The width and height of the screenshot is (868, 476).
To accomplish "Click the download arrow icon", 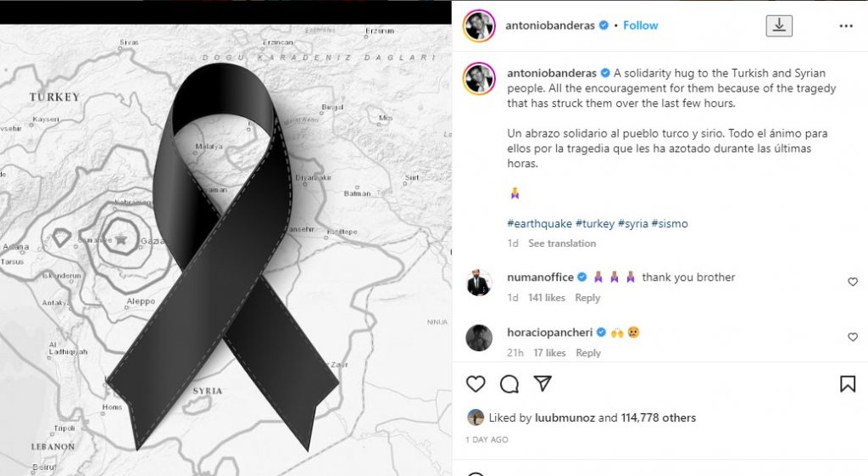I will pyautogui.click(x=779, y=25).
